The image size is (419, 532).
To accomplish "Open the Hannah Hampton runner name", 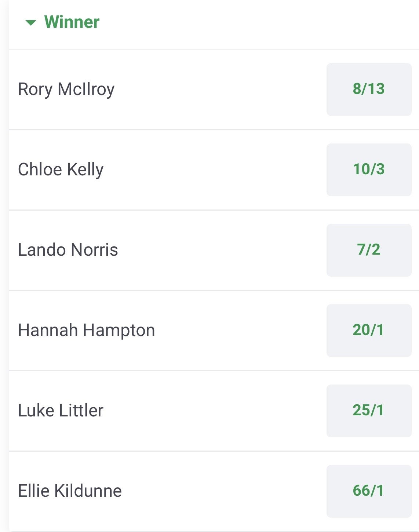I will click(x=87, y=331).
